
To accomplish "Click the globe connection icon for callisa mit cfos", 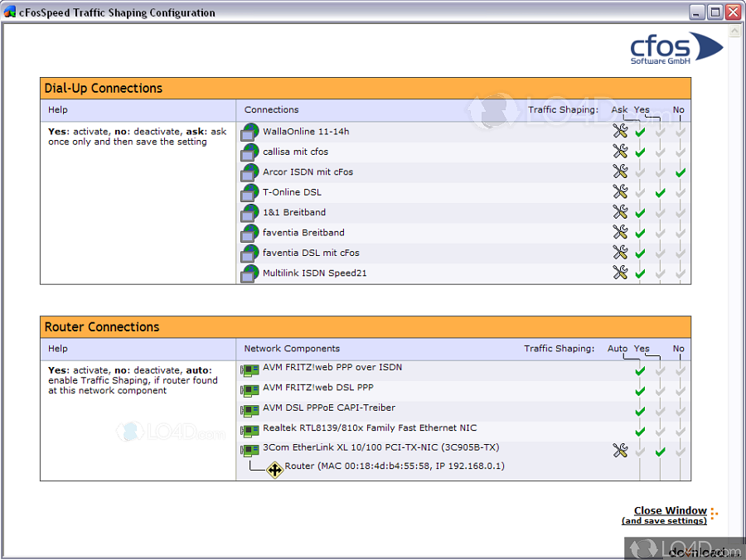I will [x=249, y=152].
